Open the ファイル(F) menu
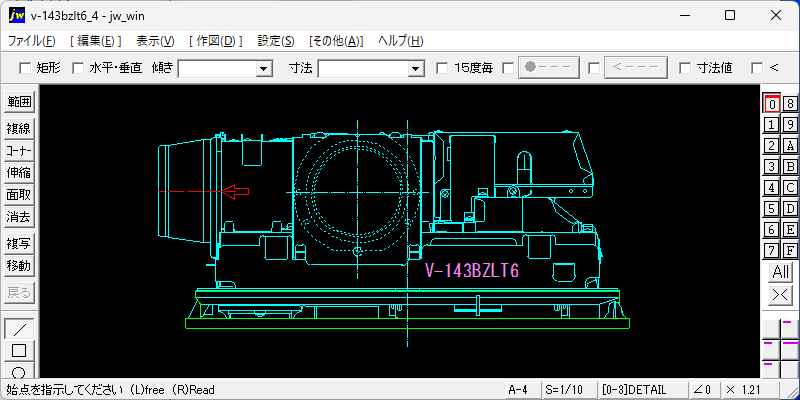Viewport: 800px width, 400px height. (32, 41)
